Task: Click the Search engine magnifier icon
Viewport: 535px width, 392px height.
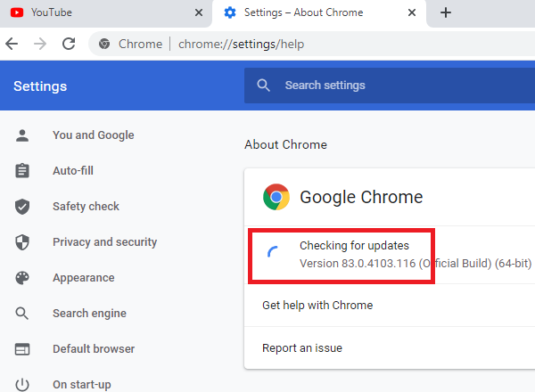Action: tap(22, 314)
